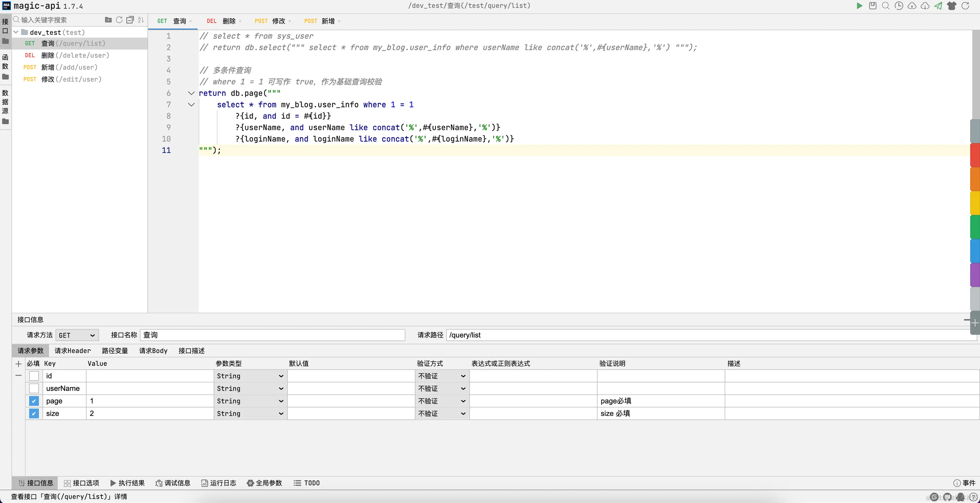
Task: Open the 路径变量 tab
Action: point(115,351)
